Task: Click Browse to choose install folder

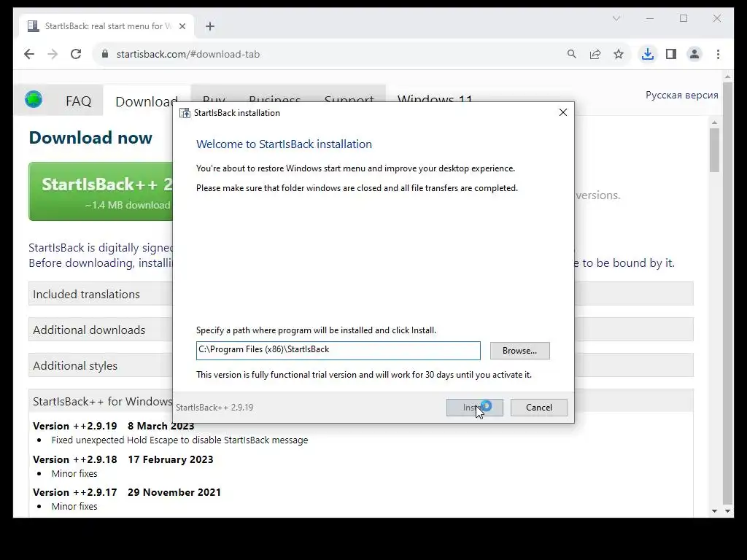Action: [x=519, y=351]
